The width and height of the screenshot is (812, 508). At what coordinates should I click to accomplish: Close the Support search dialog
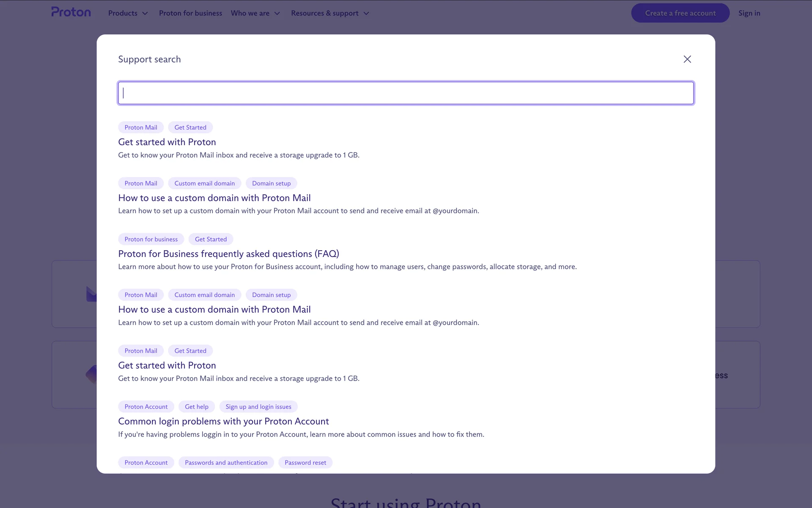(x=687, y=59)
